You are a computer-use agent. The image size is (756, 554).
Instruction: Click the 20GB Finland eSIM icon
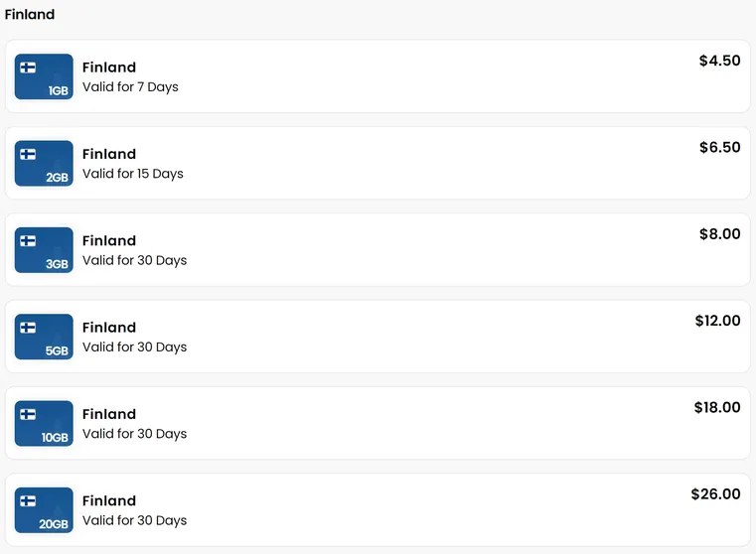(x=44, y=510)
